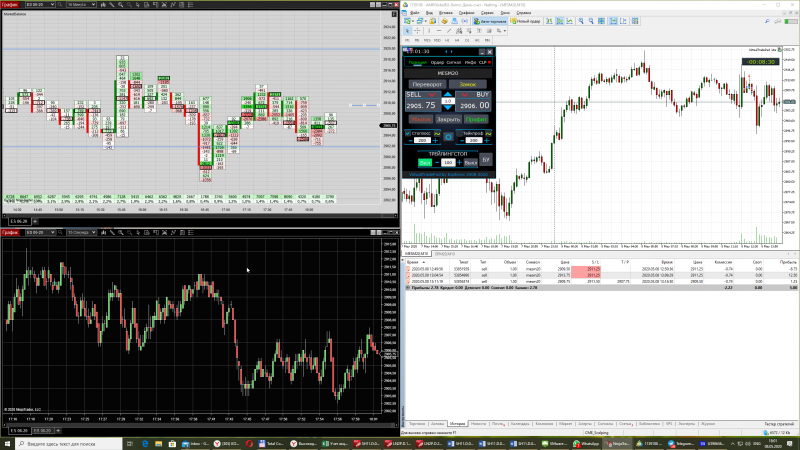
Task: Click the tile windows grid icon in MetaTrader toolbar
Action: point(602,21)
